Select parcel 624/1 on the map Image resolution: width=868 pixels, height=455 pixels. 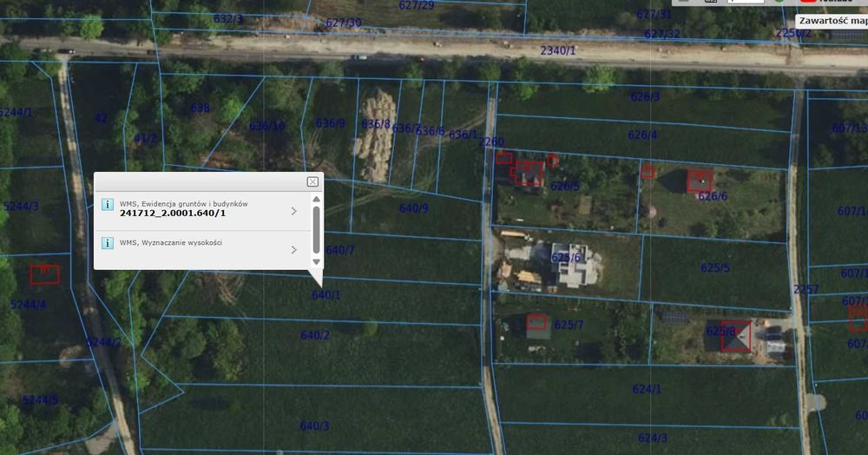pos(647,389)
